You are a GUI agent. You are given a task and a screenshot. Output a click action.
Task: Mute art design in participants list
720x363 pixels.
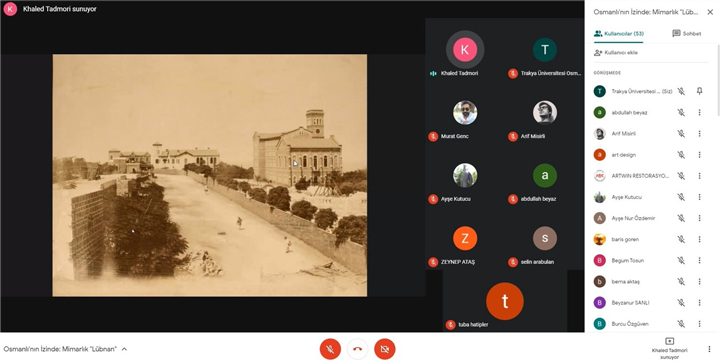pos(681,155)
